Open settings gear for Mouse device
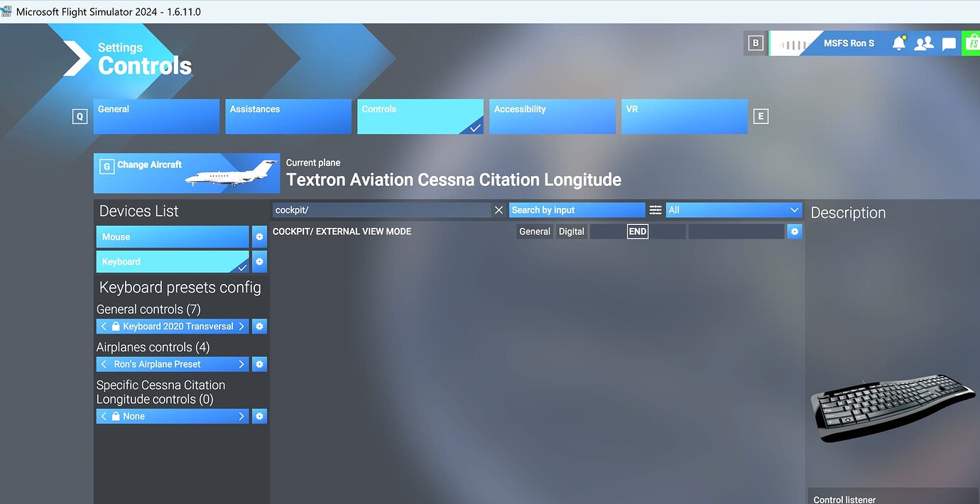This screenshot has width=980, height=504. pos(259,237)
